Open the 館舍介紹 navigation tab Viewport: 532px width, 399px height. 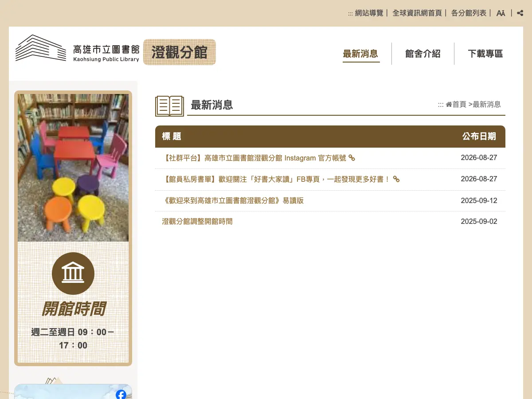[x=423, y=54]
